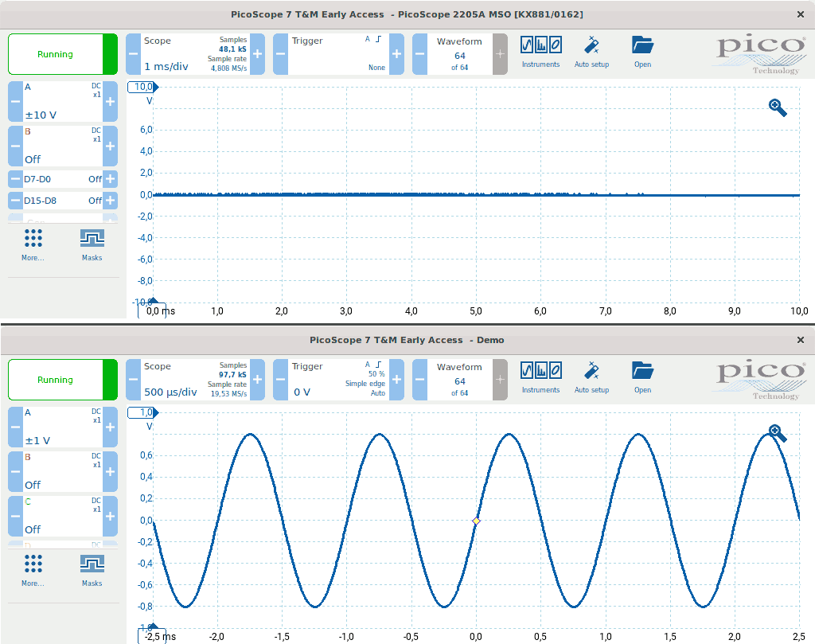Open channel B Off settings in the 2205A window

(x=63, y=146)
